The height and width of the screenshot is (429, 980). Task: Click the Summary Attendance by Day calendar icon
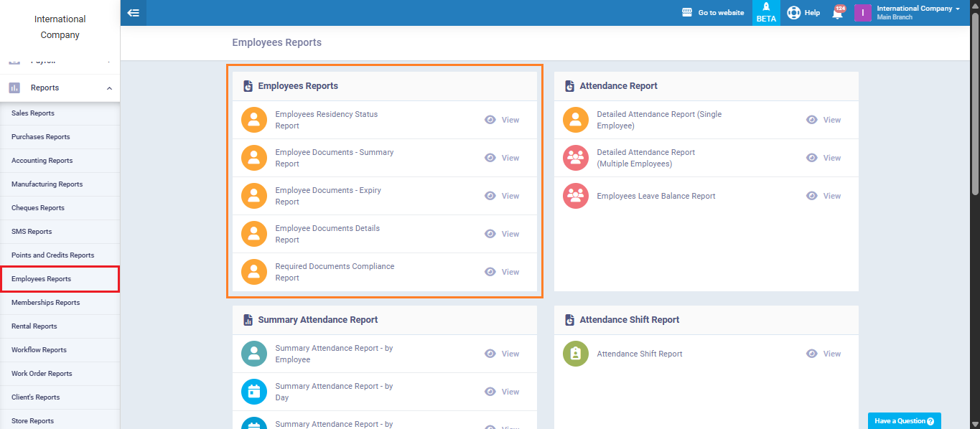pyautogui.click(x=253, y=392)
